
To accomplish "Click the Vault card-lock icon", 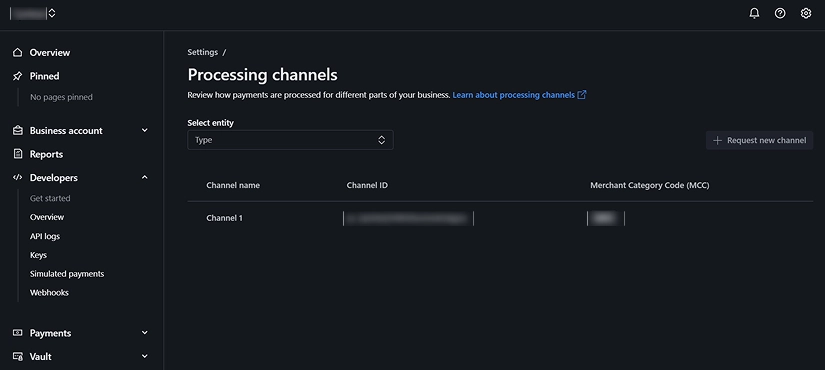I will (17, 356).
